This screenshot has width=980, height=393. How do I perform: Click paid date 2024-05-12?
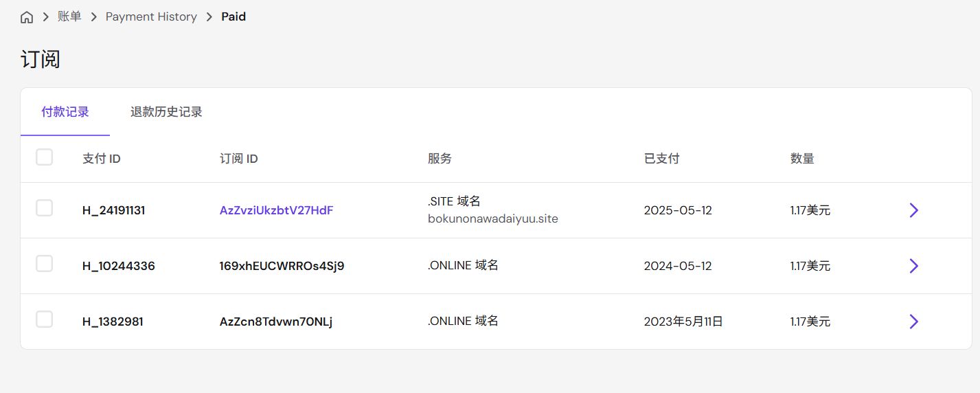[678, 266]
